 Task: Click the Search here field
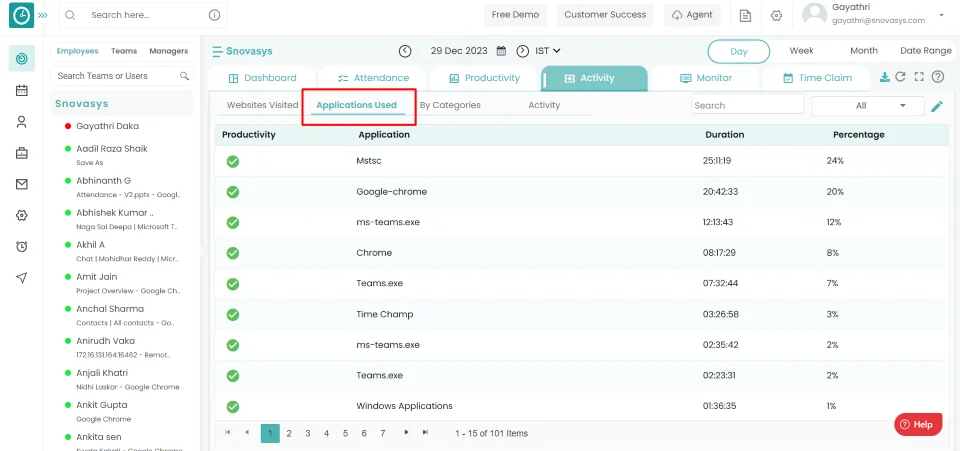[x=143, y=15]
